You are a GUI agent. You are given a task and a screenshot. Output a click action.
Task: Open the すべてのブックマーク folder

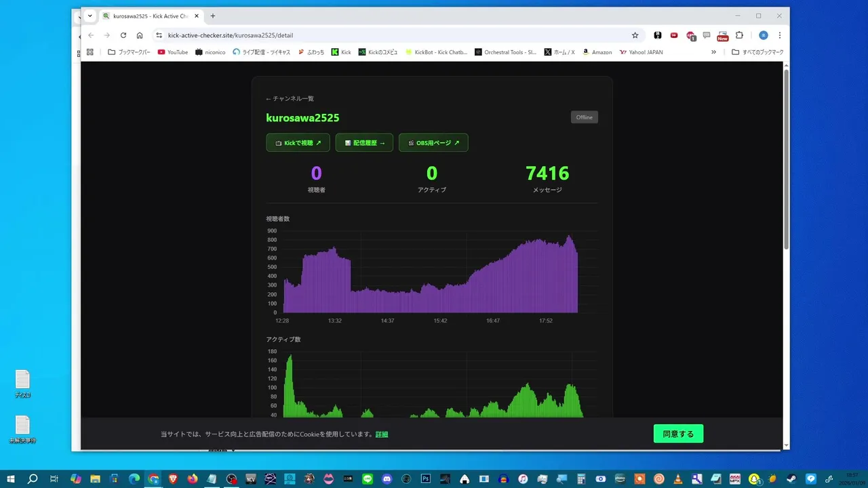[757, 52]
